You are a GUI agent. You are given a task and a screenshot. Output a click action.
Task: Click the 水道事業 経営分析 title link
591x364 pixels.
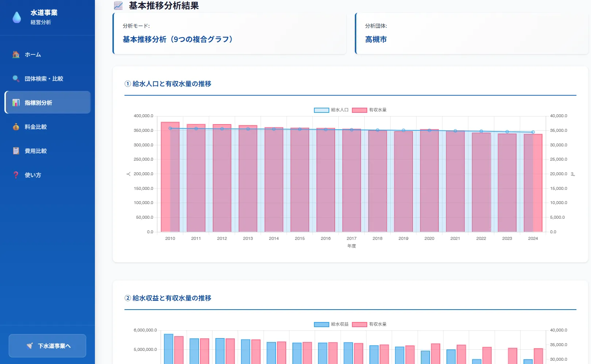(44, 17)
